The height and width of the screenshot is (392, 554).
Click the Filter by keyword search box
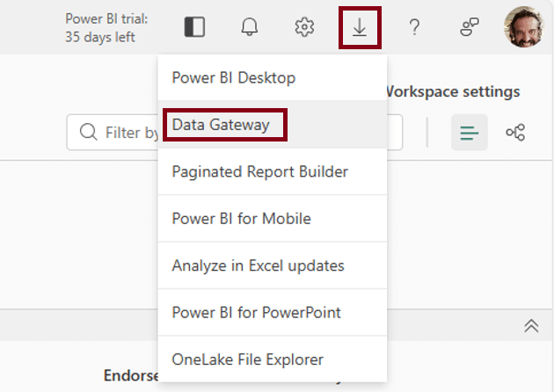114,133
